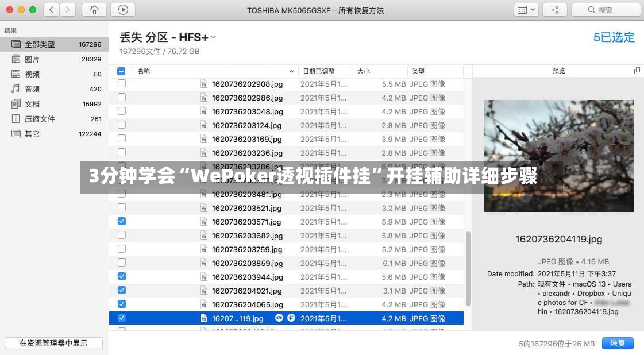Screen dimensions: 644x355
Task: Uncheck the box for 1620736203571.jpg
Action: pos(122,222)
